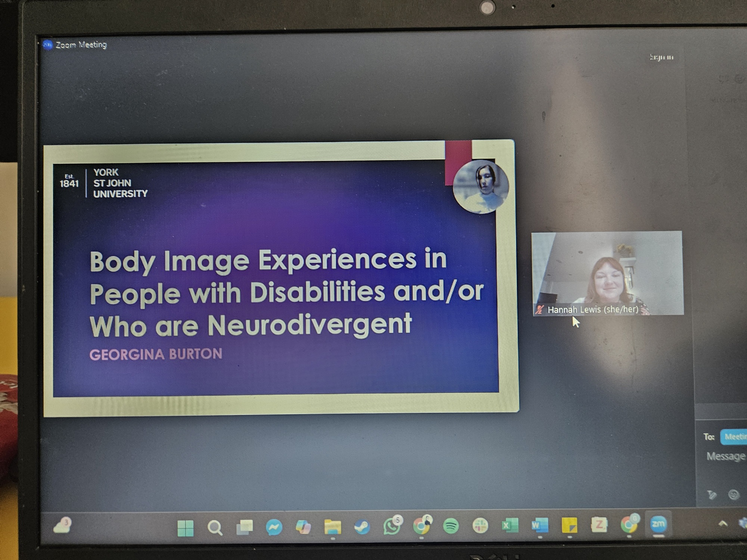Launch WhatsApp from the taskbar
The width and height of the screenshot is (747, 560).
pyautogui.click(x=391, y=527)
